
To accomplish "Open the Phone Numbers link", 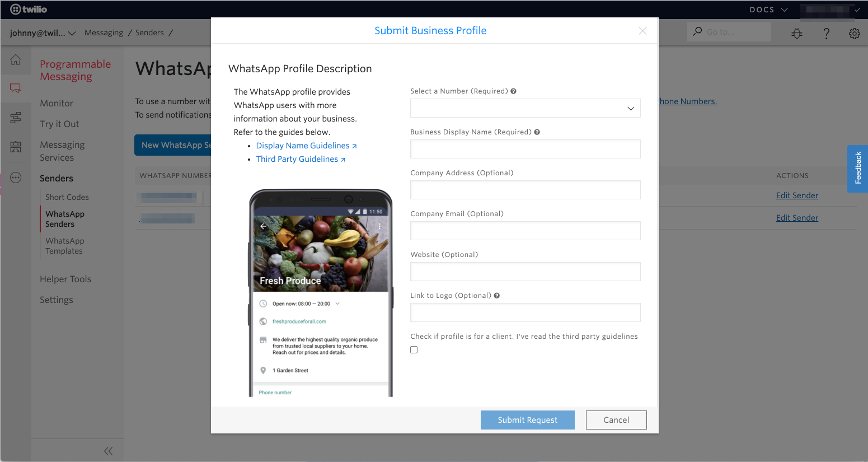I will point(687,101).
